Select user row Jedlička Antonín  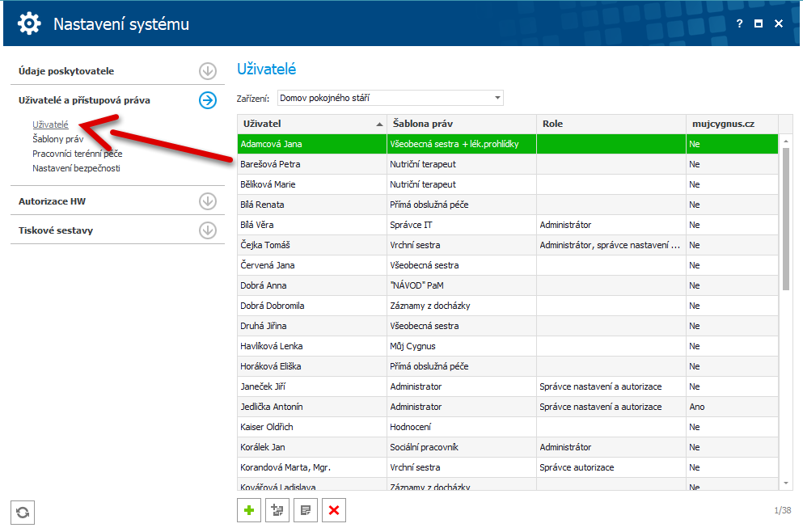pyautogui.click(x=508, y=407)
